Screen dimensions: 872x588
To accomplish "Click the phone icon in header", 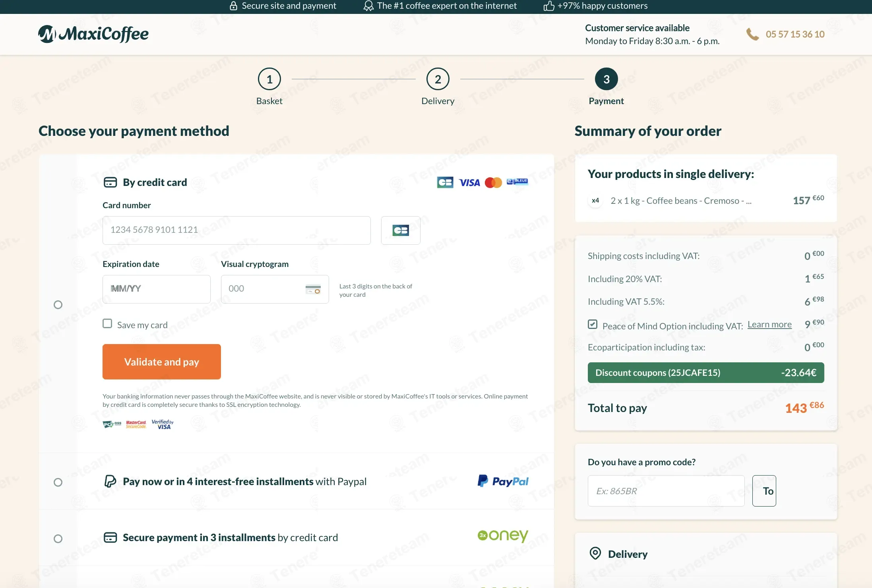I will click(752, 34).
